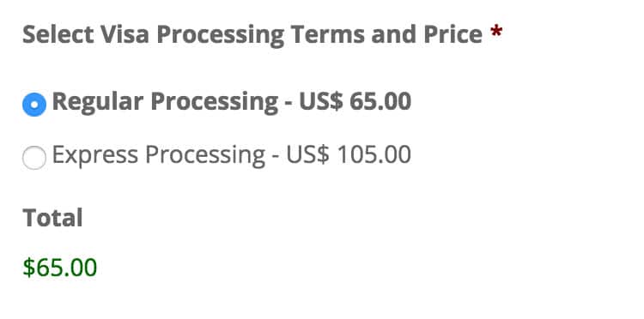Screen dimensions: 644x319
Task: Click the Select Visa Processing Terms heading
Action: 252,35
